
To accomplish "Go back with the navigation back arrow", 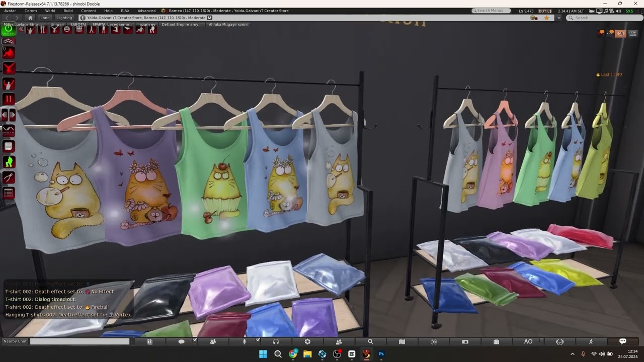I will (x=7, y=18).
